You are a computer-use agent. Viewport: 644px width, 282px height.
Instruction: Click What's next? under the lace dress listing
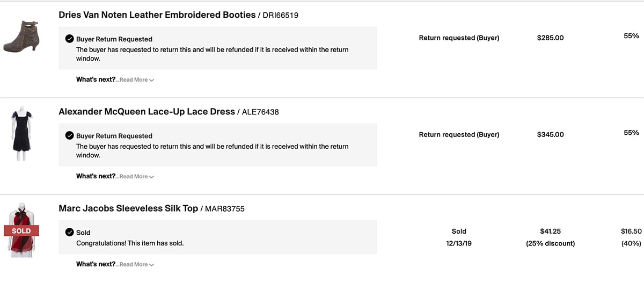pos(96,176)
